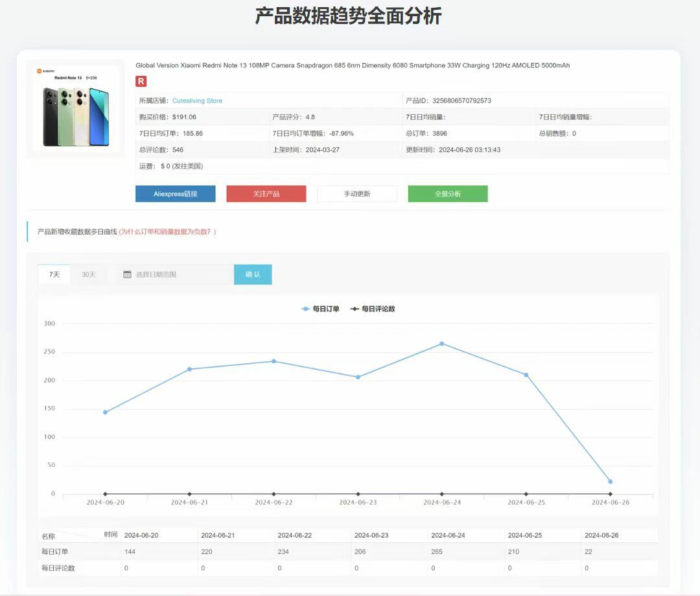This screenshot has height=596, width=700.
Task: Click the 更新时间 2024-06-26 03:13:43 value
Action: pos(470,150)
